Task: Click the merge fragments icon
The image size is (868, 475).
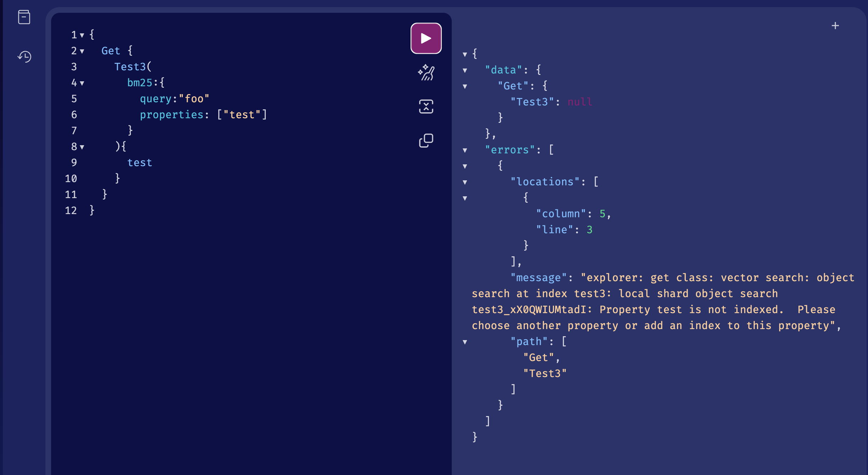Action: pos(426,107)
